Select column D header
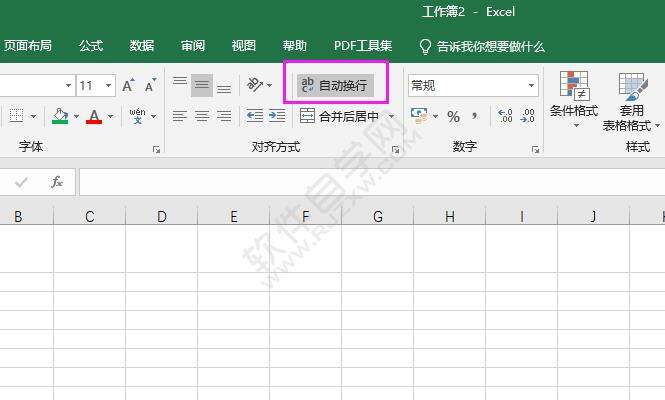This screenshot has height=400, width=665. coord(162,216)
